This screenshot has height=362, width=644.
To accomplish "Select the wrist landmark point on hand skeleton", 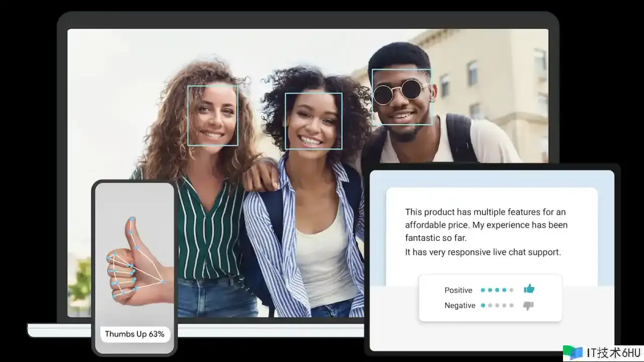I will coord(163,281).
